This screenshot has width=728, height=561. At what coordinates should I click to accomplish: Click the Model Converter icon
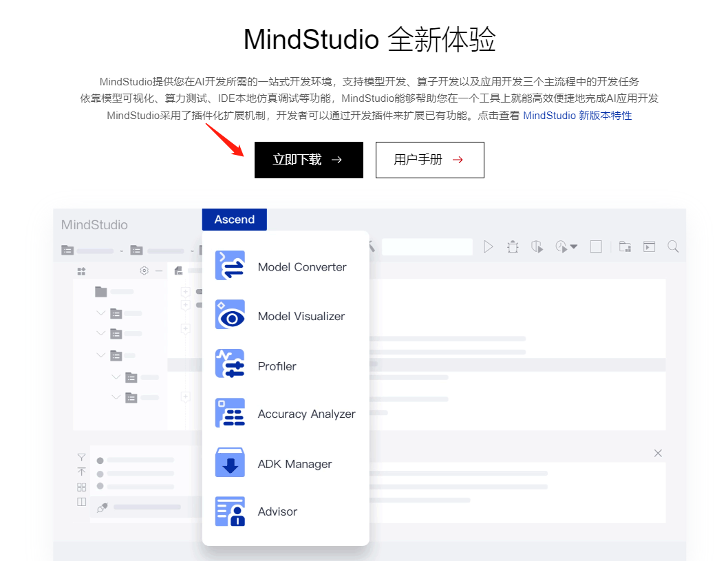[x=230, y=265]
